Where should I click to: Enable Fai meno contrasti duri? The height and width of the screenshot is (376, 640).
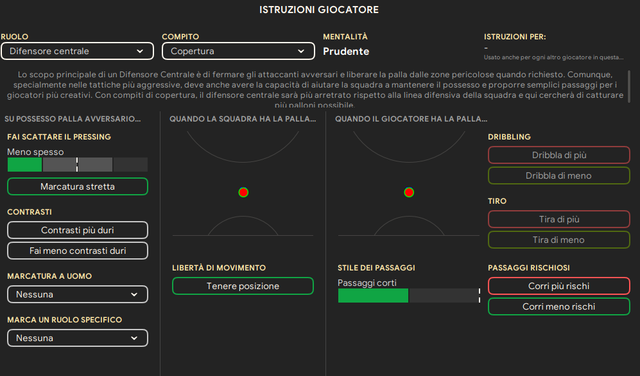(x=78, y=251)
